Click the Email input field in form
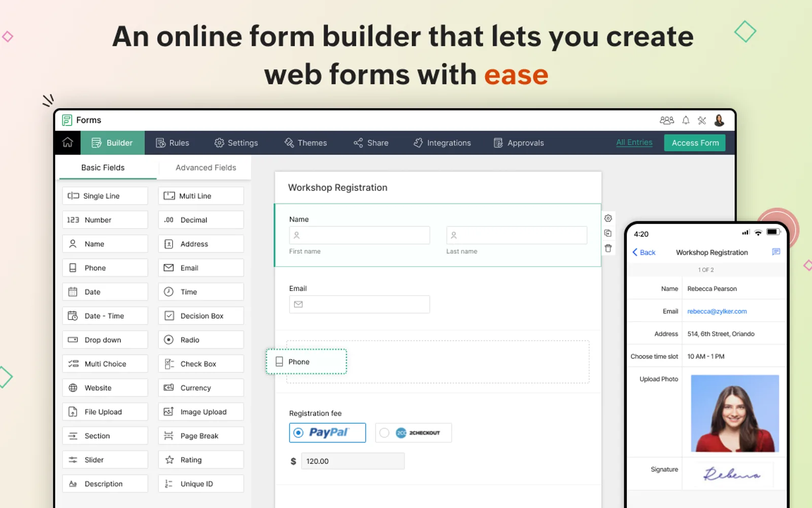This screenshot has width=812, height=508. pyautogui.click(x=359, y=304)
